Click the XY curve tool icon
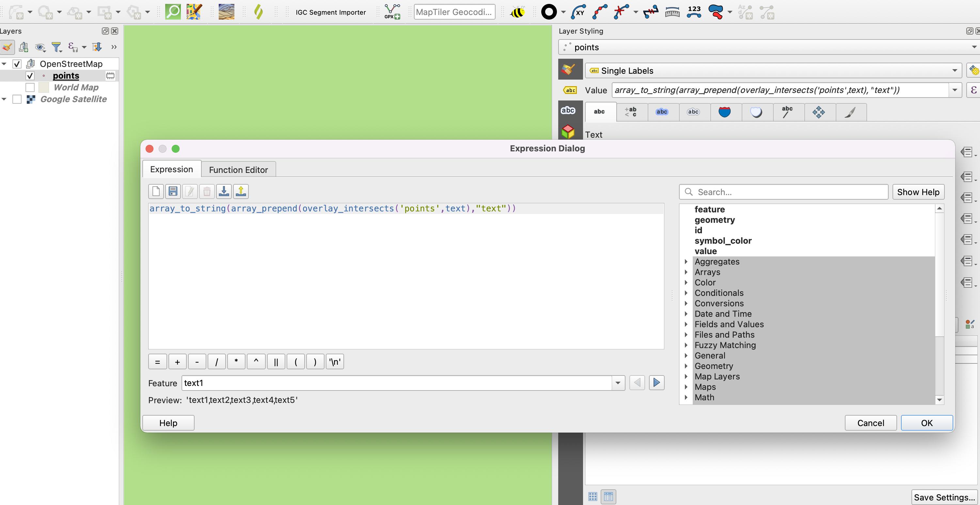This screenshot has height=505, width=980. coord(578,12)
